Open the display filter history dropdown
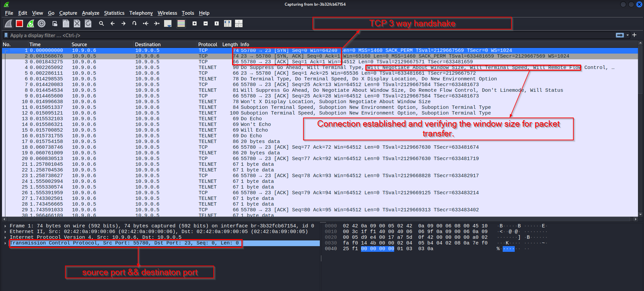The width and height of the screenshot is (644, 291). point(628,35)
